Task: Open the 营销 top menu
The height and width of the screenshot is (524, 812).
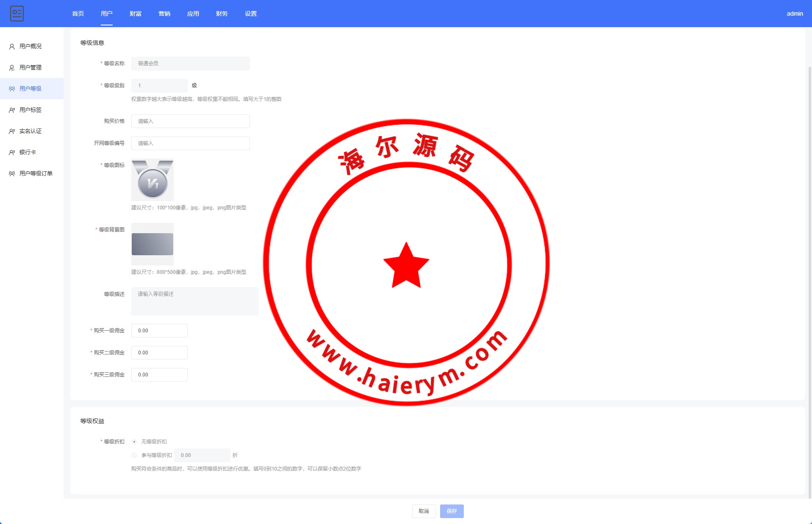Action: (x=164, y=14)
